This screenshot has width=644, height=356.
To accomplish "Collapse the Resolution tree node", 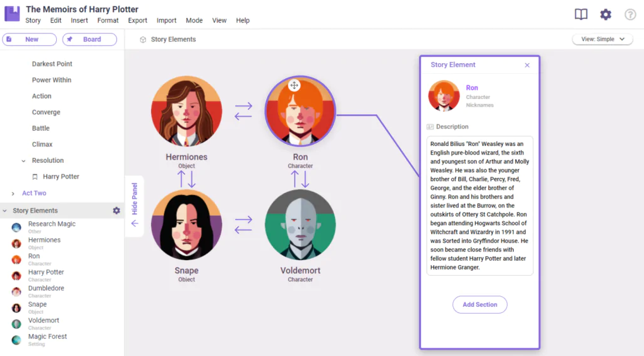I will (23, 161).
